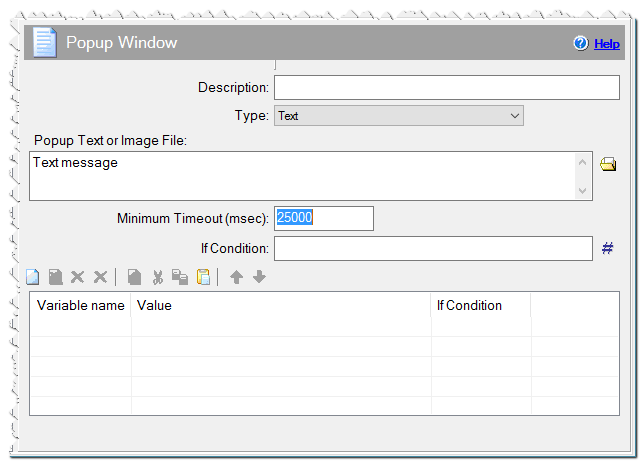Image resolution: width=640 pixels, height=461 pixels.
Task: Click the new variable icon in toolbar
Action: pyautogui.click(x=33, y=277)
